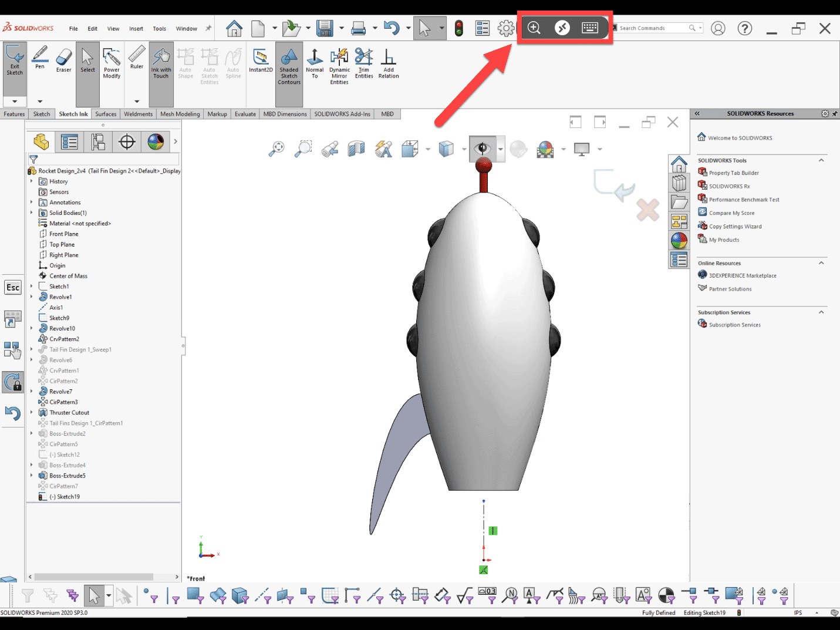Click the Save icon

pyautogui.click(x=325, y=28)
